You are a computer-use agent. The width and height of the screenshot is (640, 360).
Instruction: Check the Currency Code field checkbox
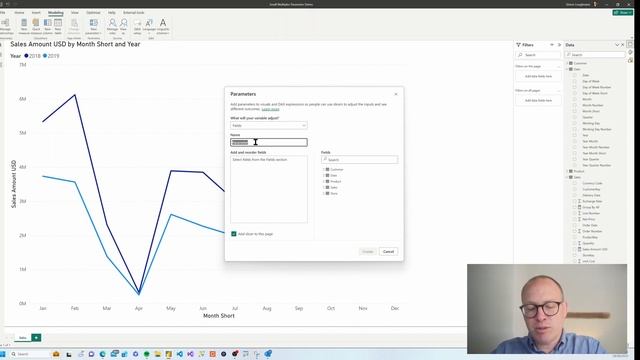575,183
